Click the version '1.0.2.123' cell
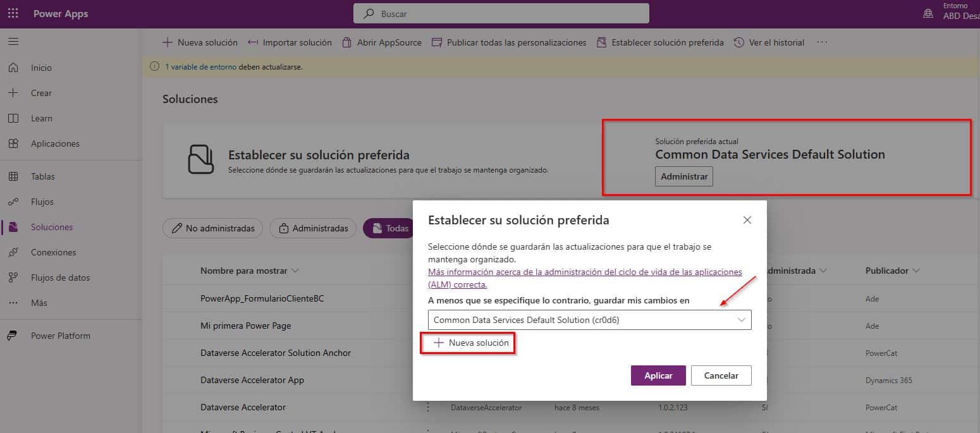Viewport: 980px width, 433px height. click(673, 408)
